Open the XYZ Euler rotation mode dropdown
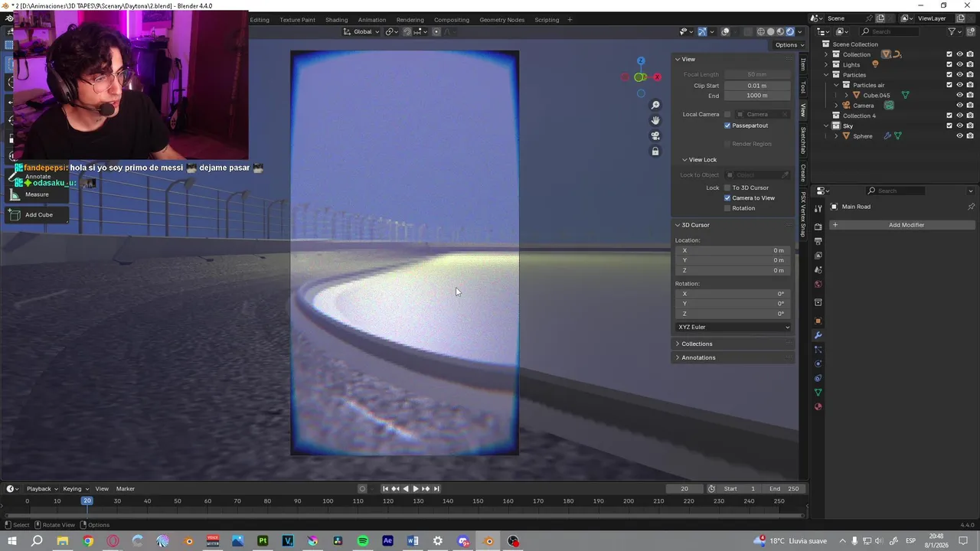980x551 pixels. (x=733, y=328)
